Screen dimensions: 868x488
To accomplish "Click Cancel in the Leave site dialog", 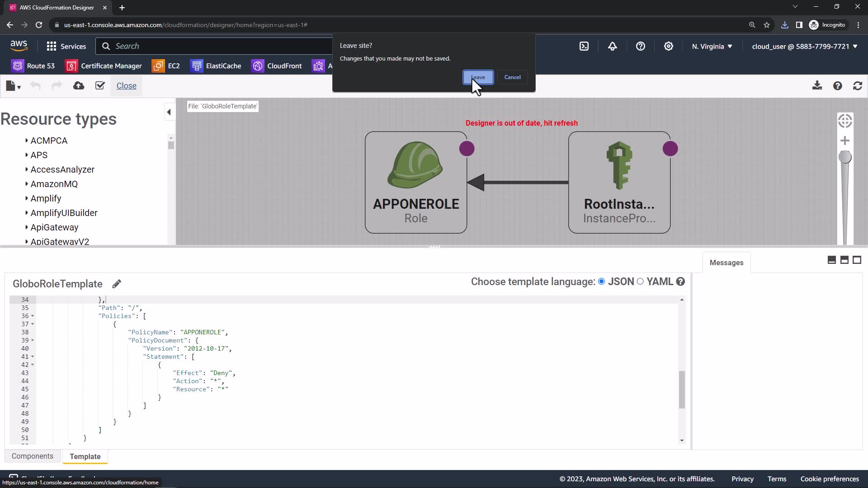I will coord(512,77).
